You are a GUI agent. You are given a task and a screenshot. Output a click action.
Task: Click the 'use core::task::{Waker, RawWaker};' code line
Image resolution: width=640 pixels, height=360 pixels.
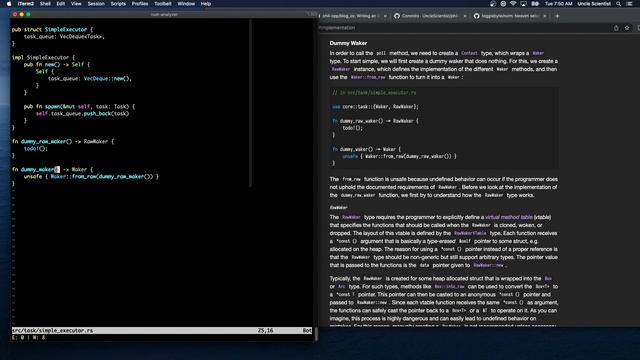[375, 107]
